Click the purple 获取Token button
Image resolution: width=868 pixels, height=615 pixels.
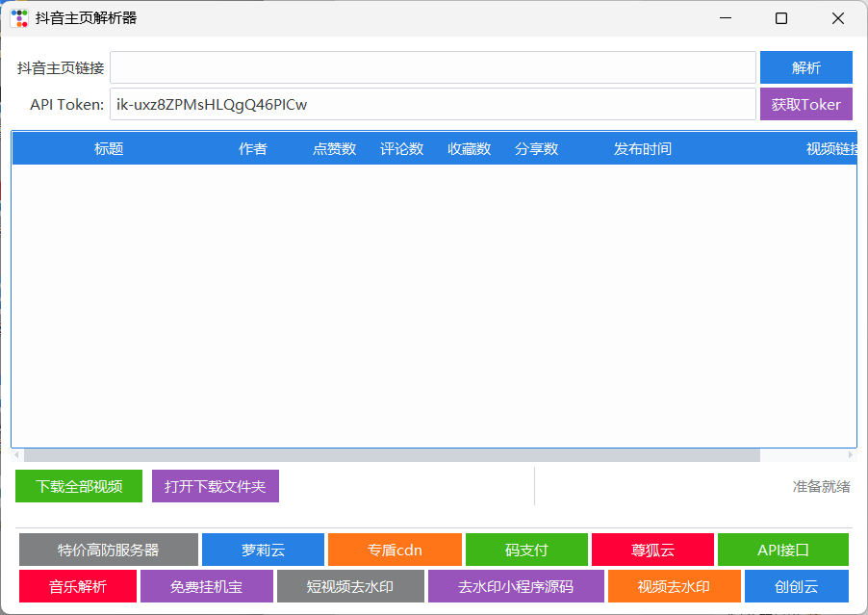806,104
